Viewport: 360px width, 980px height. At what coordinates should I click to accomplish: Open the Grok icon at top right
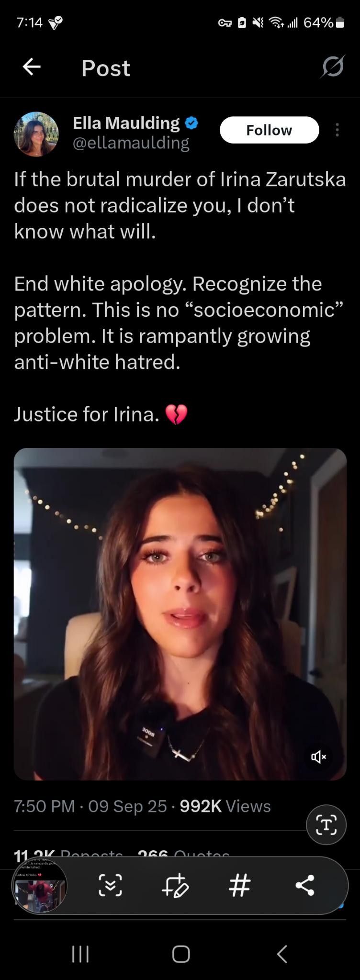[x=333, y=67]
